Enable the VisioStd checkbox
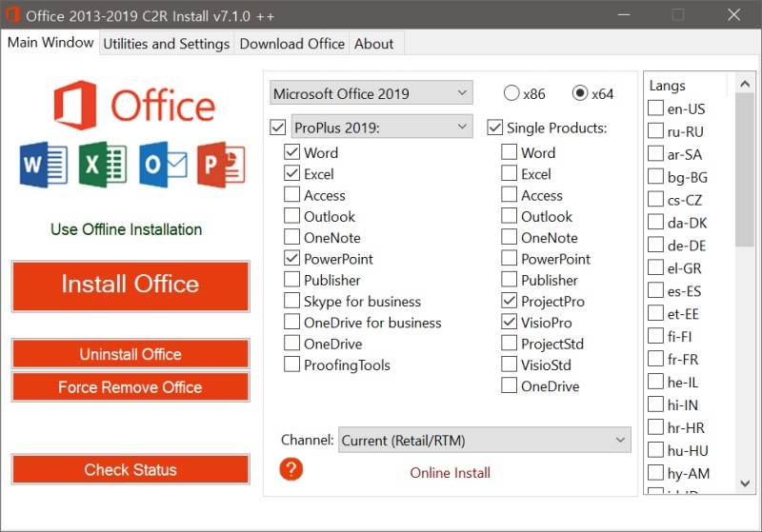762x532 pixels. 509,365
